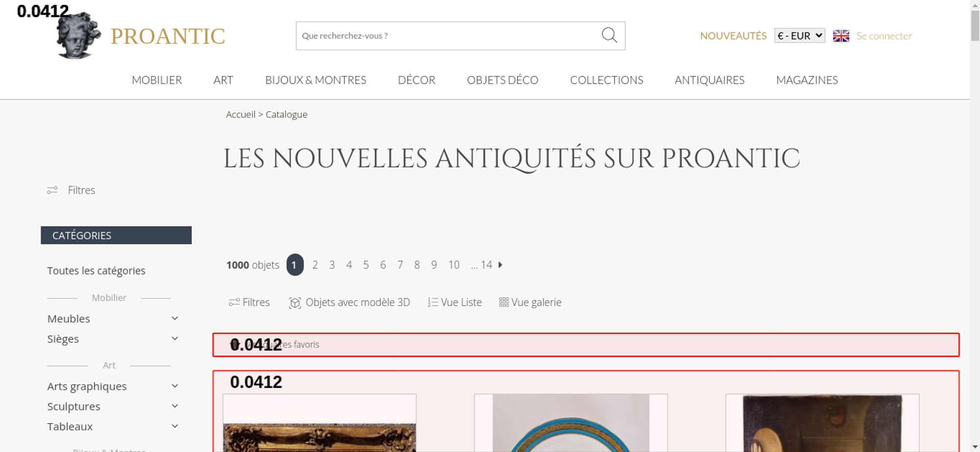Expand the Sculptures category

click(x=174, y=406)
